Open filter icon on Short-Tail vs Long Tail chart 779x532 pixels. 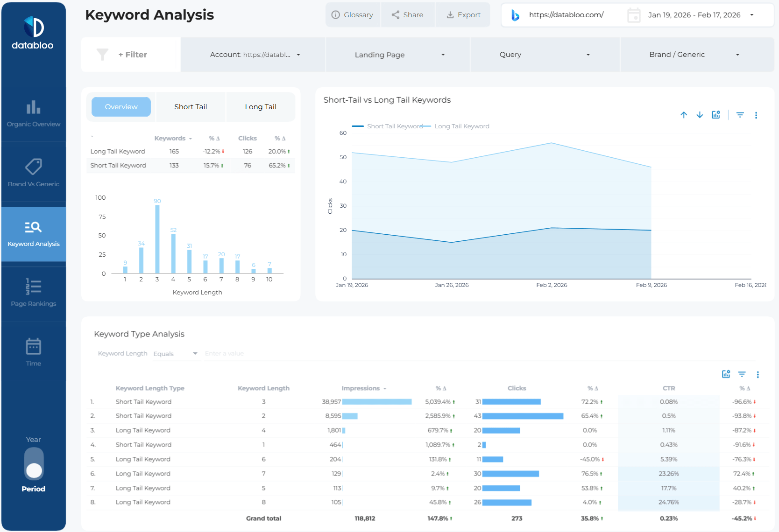click(x=740, y=115)
